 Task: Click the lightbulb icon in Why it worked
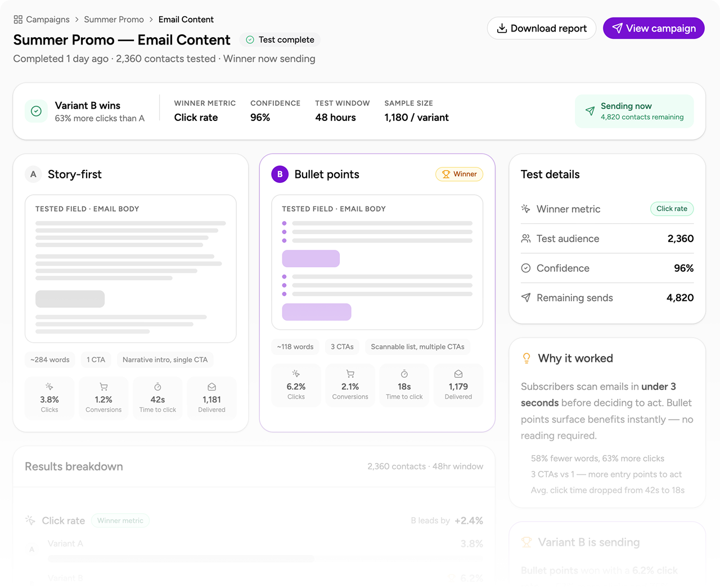click(x=526, y=358)
